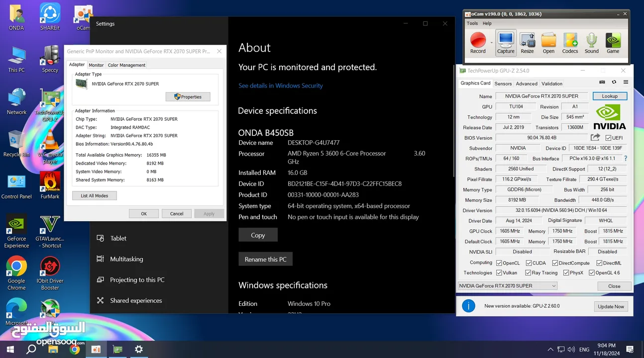644x358 pixels.
Task: Click the GPU-Z refresh icon
Action: coord(614,82)
